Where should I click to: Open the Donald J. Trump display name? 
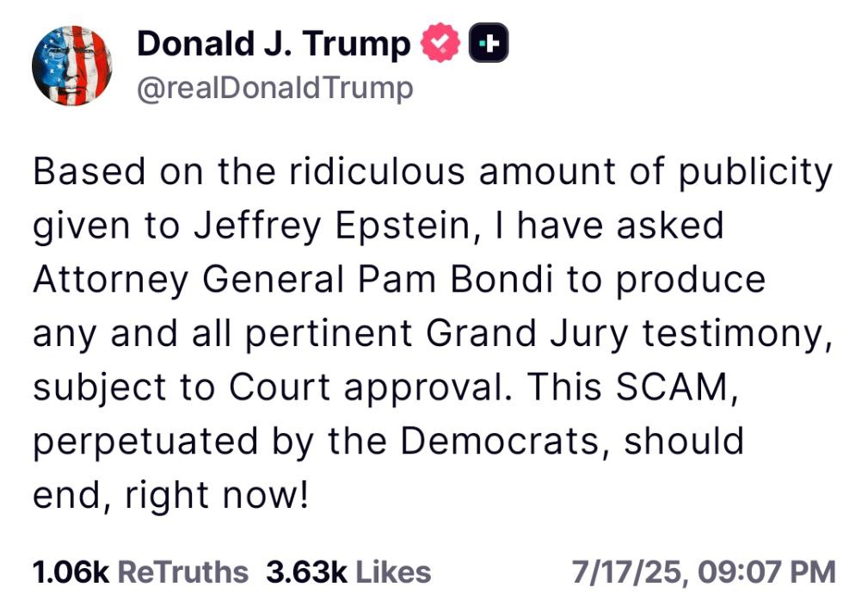(274, 44)
